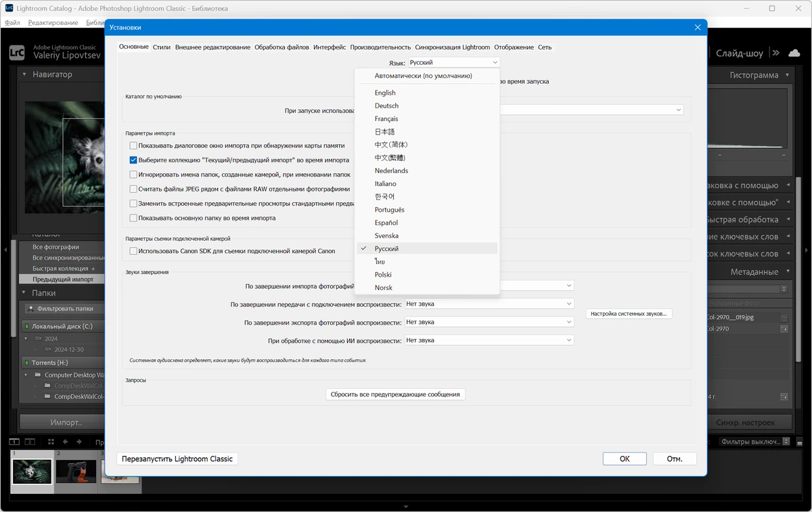Open AI processing completion sound dropdown

pyautogui.click(x=489, y=340)
